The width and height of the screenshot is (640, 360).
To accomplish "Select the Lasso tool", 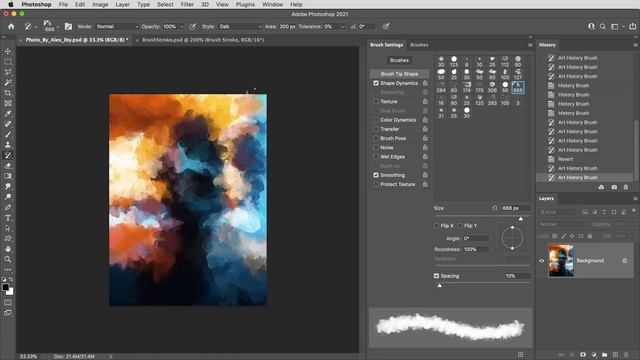I will point(8,72).
